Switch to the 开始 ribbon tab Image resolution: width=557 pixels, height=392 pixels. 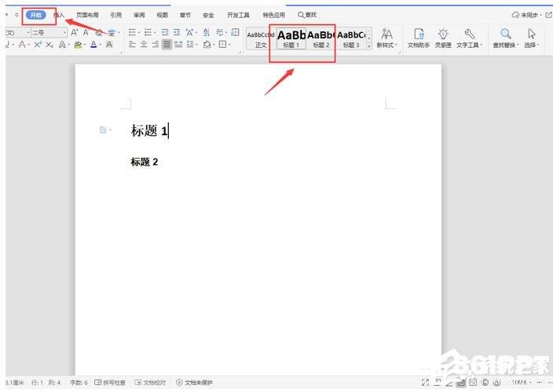pos(36,15)
